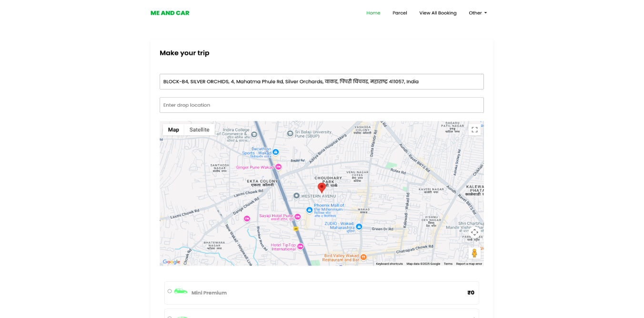The width and height of the screenshot is (644, 318).
Task: Click the Green Dr Rd label
Action: pyautogui.click(x=382, y=229)
